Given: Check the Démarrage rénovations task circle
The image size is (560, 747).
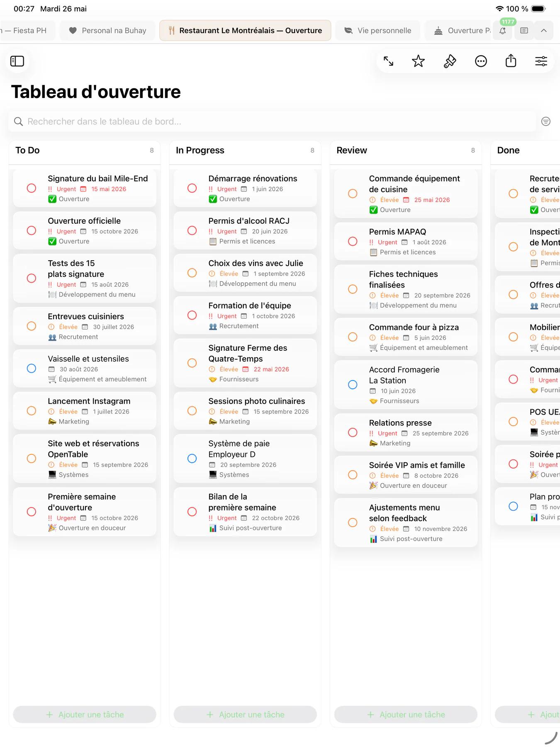Looking at the screenshot, I should click(192, 188).
